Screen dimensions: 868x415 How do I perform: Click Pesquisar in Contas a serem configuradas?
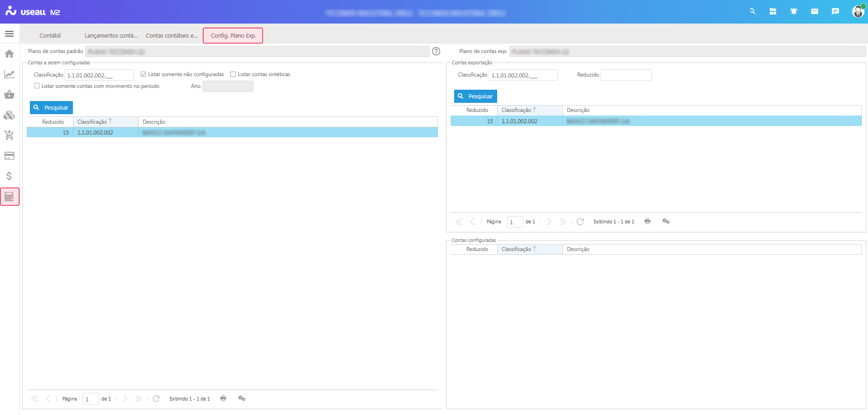click(x=51, y=108)
